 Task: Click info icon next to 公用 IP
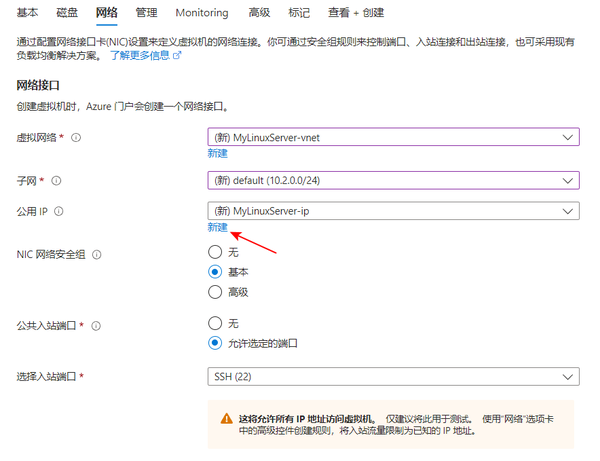[59, 211]
